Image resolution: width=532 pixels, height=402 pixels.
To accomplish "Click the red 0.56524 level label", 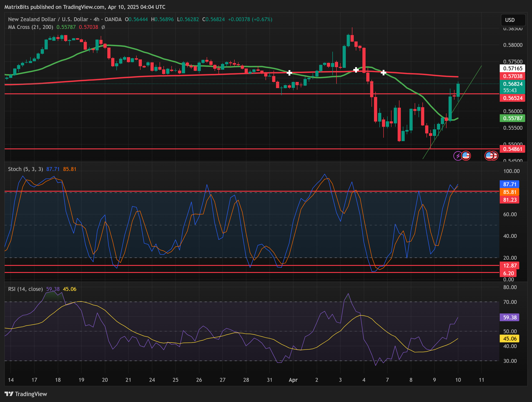I will click(512, 98).
